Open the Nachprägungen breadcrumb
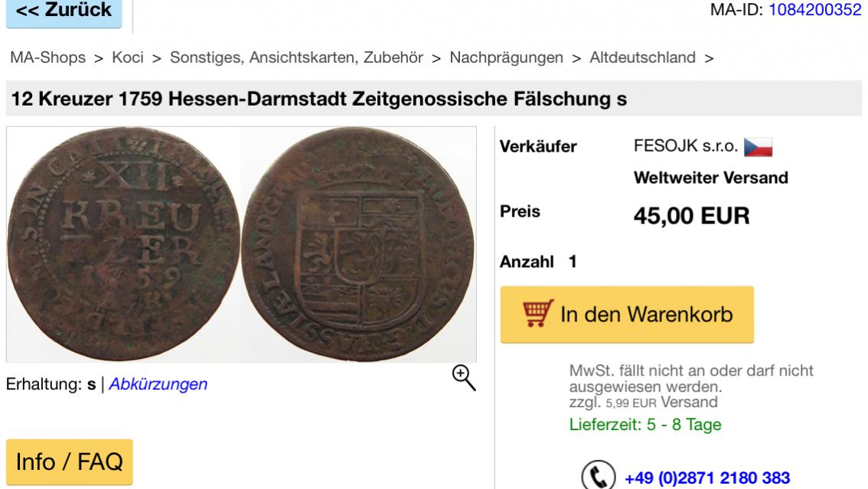Viewport: 868px width, 489px height. [x=507, y=57]
